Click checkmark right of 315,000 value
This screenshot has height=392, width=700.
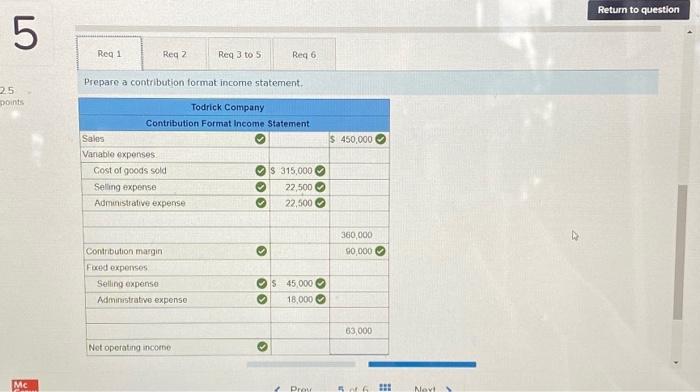320,171
